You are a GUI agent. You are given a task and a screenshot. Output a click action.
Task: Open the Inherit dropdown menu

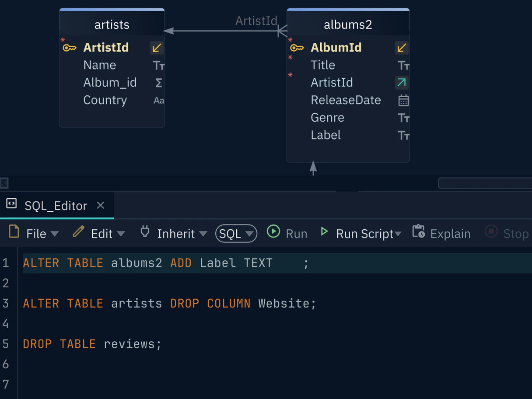click(203, 234)
